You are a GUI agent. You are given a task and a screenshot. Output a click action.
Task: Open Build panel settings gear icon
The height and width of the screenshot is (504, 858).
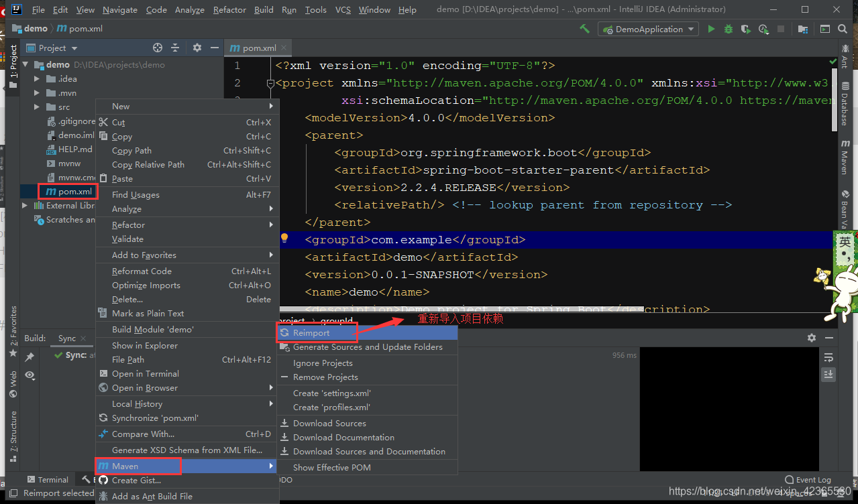[812, 338]
